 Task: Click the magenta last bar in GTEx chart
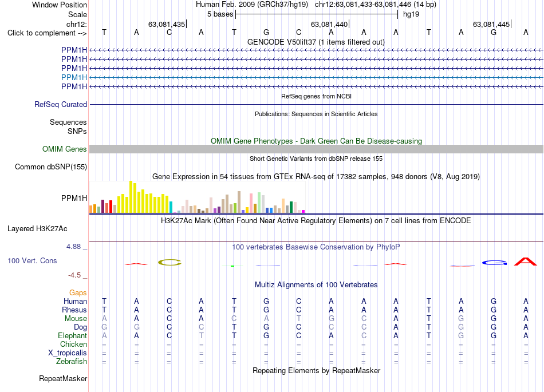(303, 211)
